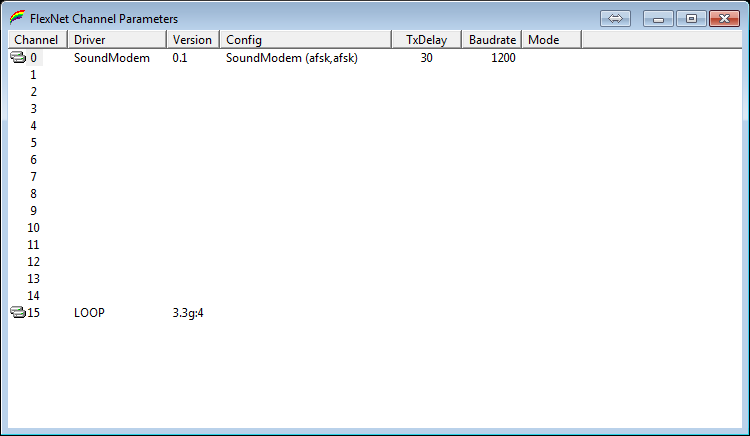Select channel 4 row
The image size is (750, 436).
[x=33, y=126]
